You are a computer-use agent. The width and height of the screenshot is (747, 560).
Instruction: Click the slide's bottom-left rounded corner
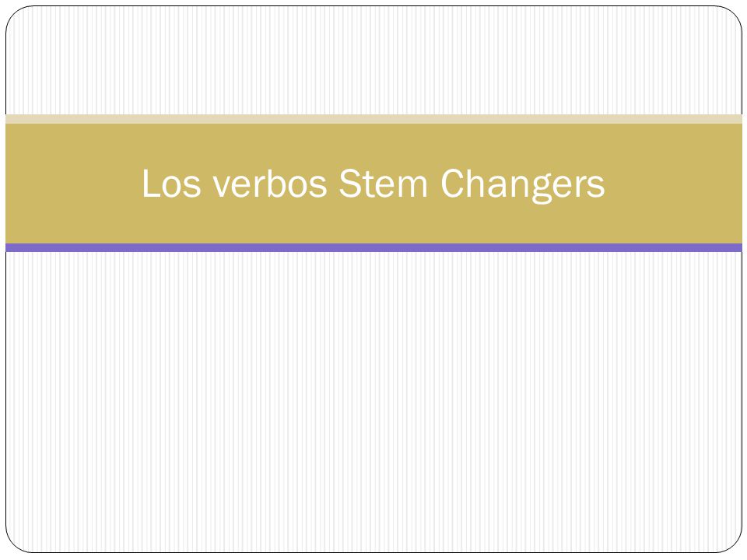point(16,543)
